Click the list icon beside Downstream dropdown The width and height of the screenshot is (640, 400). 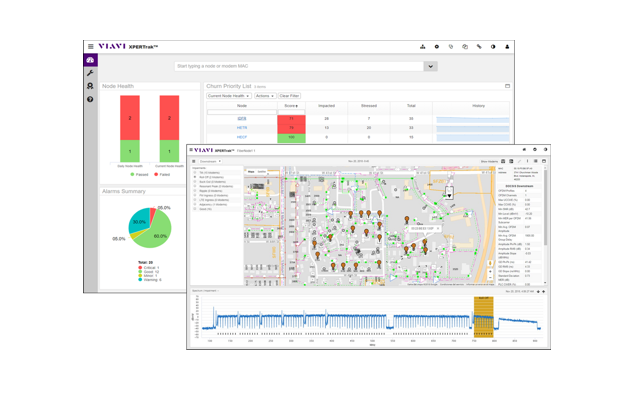[x=194, y=161]
